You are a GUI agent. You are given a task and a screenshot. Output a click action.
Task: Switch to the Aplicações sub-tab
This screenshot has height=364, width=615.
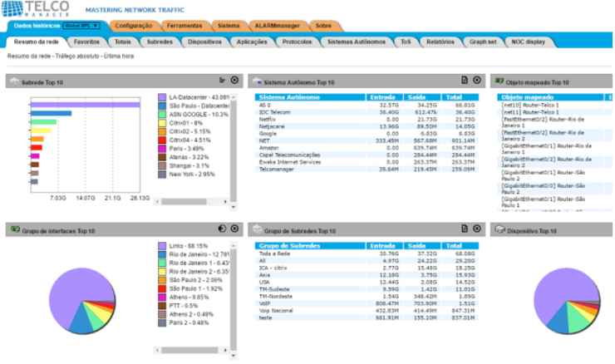coord(252,42)
